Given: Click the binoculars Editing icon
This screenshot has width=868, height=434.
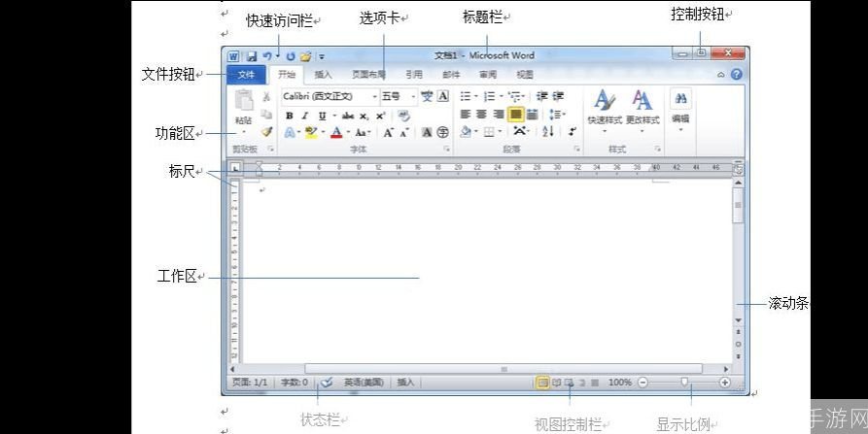Looking at the screenshot, I should [x=681, y=98].
